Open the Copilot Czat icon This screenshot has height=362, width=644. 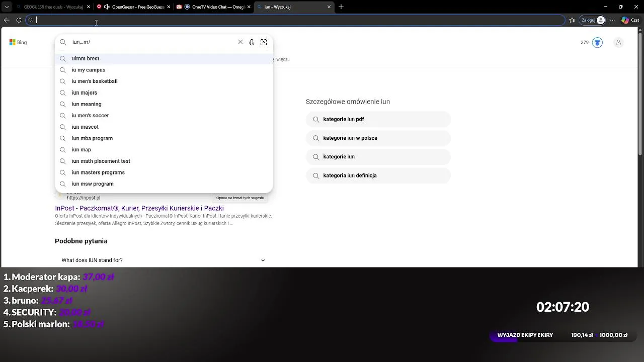629,20
